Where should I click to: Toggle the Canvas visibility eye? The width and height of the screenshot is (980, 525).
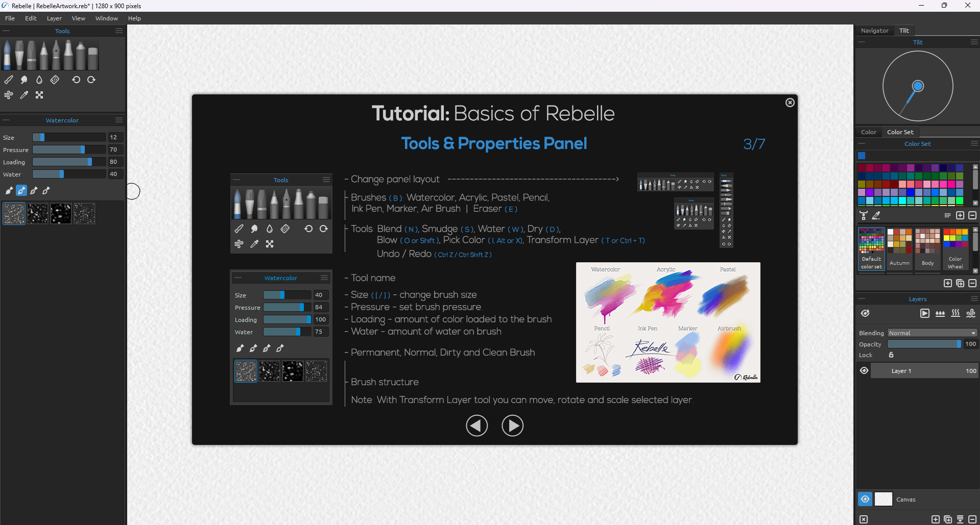click(865, 499)
